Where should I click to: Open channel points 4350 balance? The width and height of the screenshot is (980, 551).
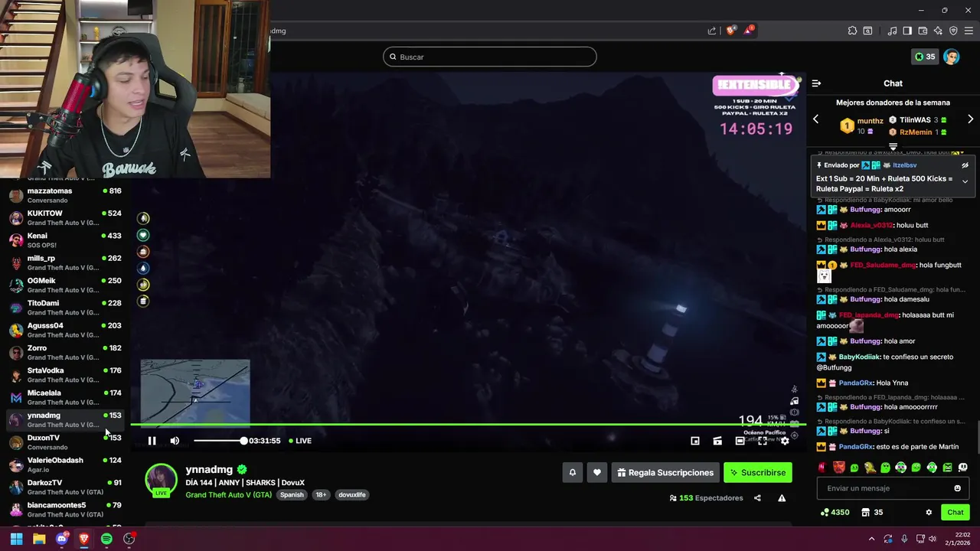(x=835, y=513)
